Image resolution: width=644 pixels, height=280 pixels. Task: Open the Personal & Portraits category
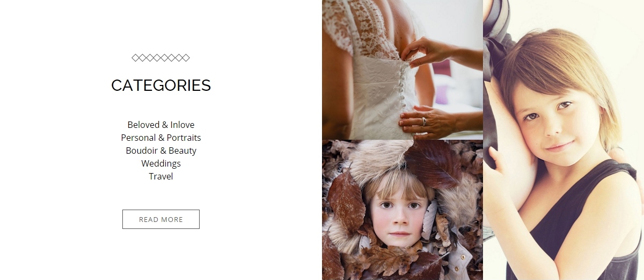pos(161,138)
